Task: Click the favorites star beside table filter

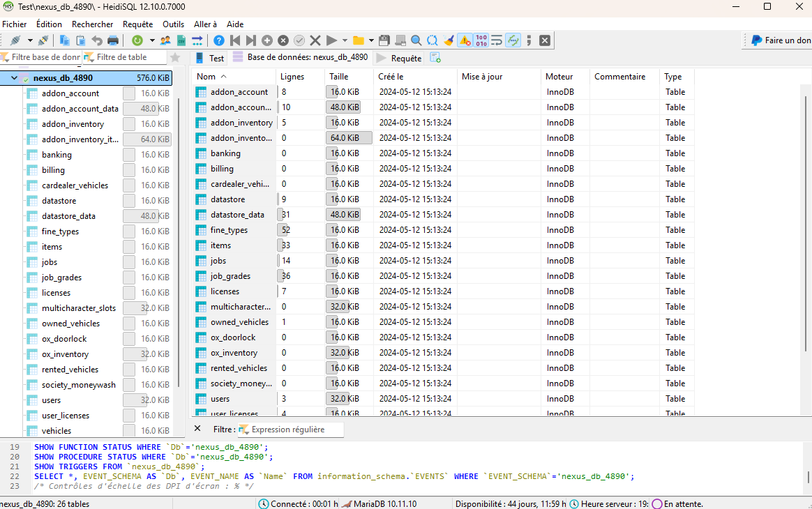Action: click(175, 57)
